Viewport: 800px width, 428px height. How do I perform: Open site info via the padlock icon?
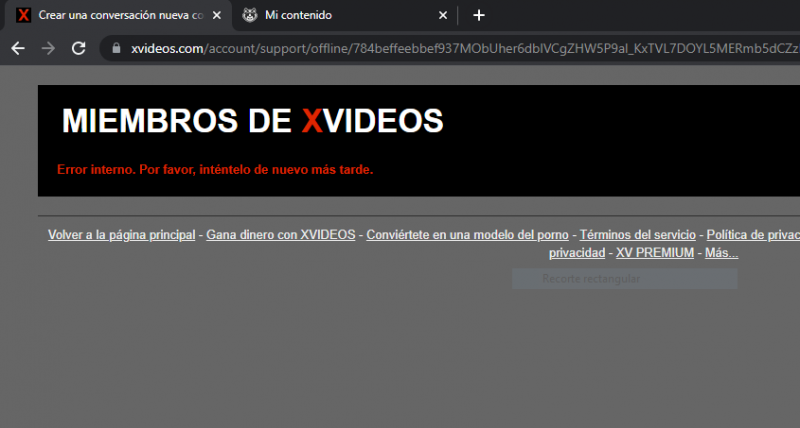tap(116, 48)
